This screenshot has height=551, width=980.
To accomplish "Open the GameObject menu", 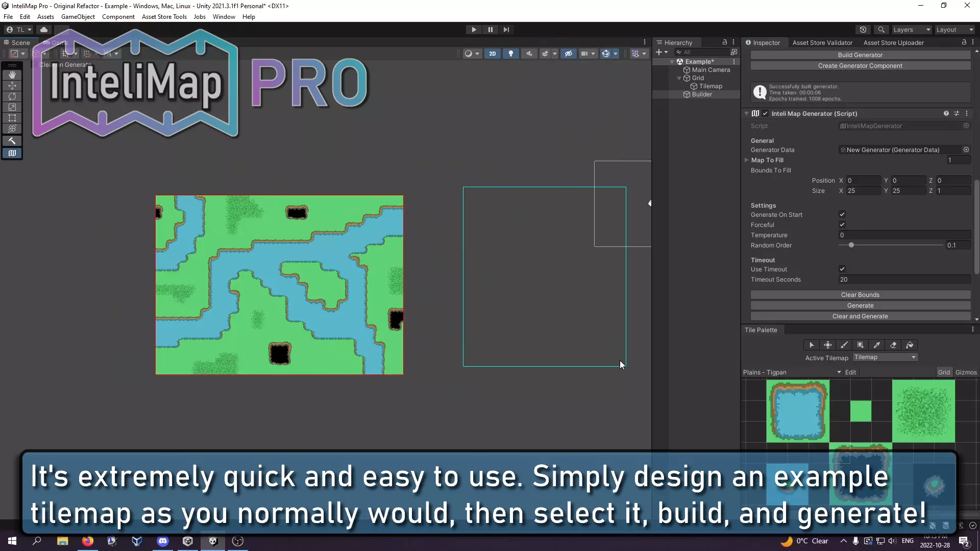I will [78, 17].
